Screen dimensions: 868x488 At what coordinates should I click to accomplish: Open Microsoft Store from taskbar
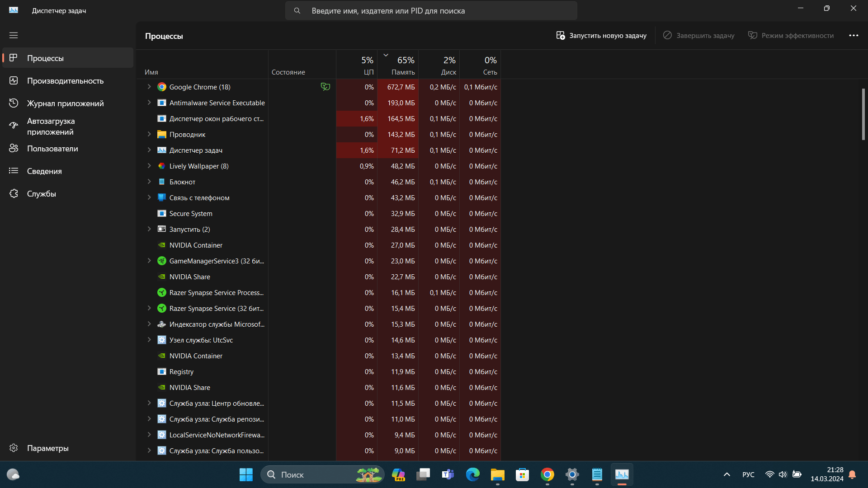523,474
